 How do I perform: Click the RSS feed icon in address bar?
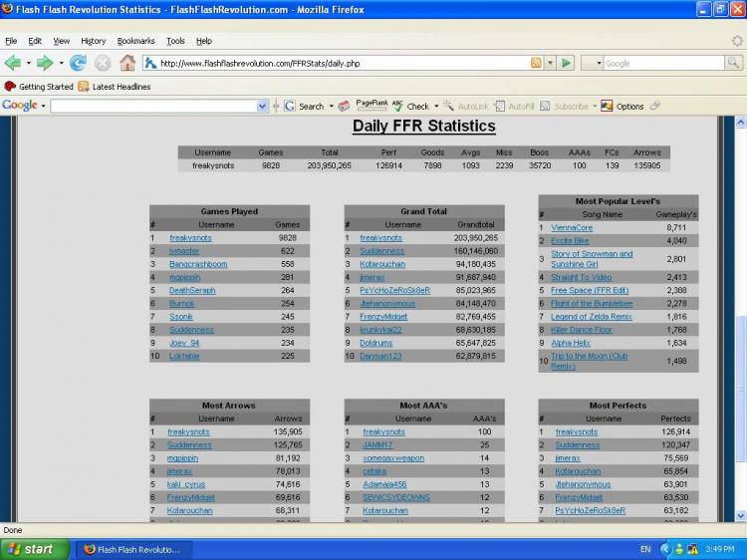536,63
